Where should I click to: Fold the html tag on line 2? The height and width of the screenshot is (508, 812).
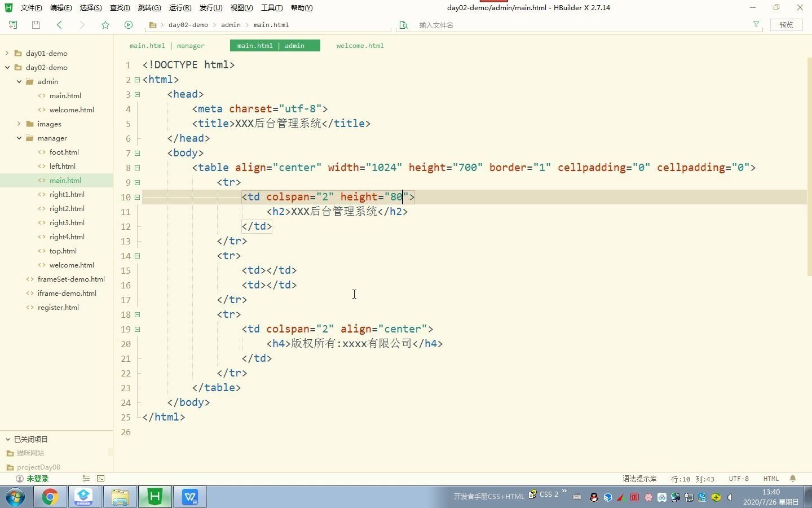click(137, 80)
